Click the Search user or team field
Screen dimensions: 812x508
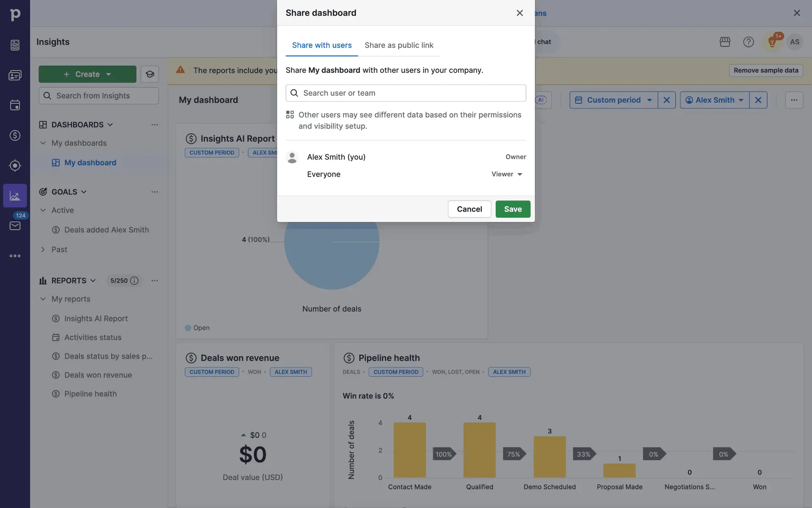406,93
